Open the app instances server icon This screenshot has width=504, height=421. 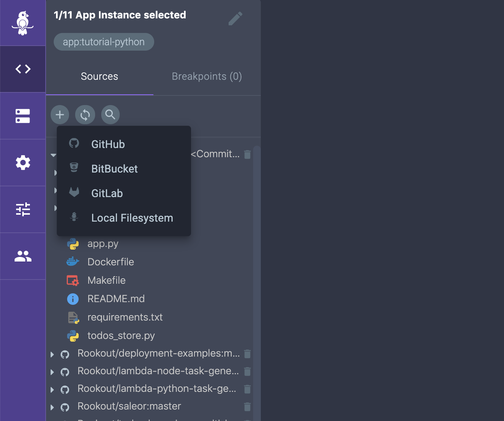23,116
